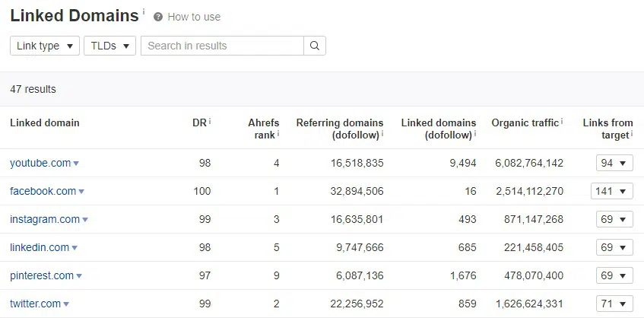Expand the arrow next to instagram.com
Screen dimensions: 644x318
coord(85,220)
